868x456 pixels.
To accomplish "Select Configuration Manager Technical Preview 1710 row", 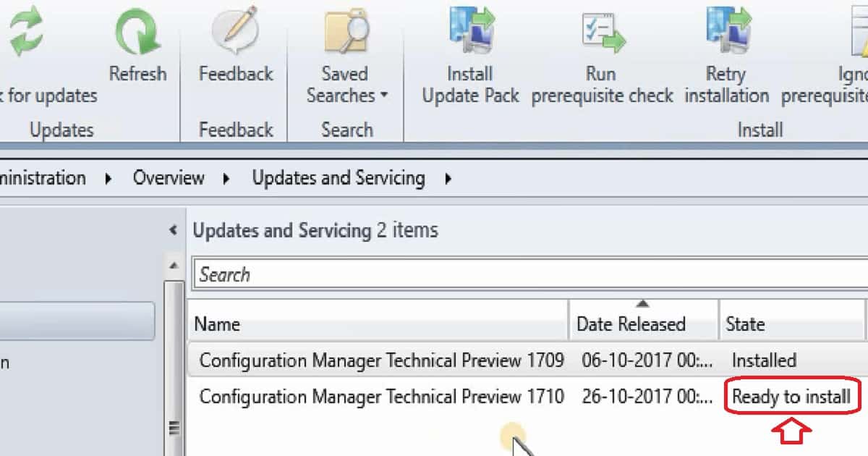I will 527,396.
